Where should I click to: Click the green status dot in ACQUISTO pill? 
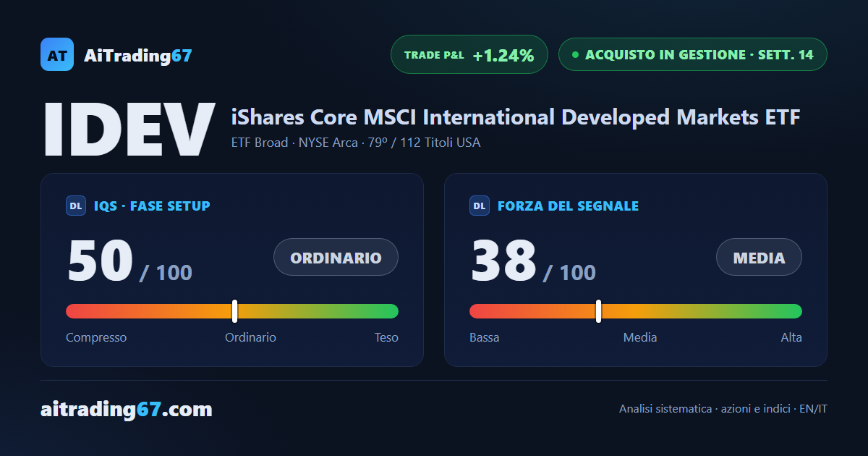click(575, 54)
